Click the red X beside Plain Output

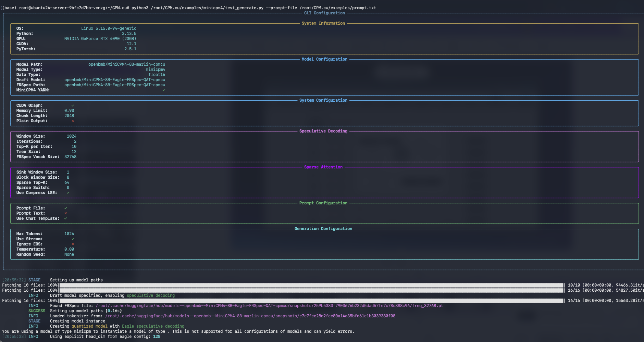click(73, 121)
